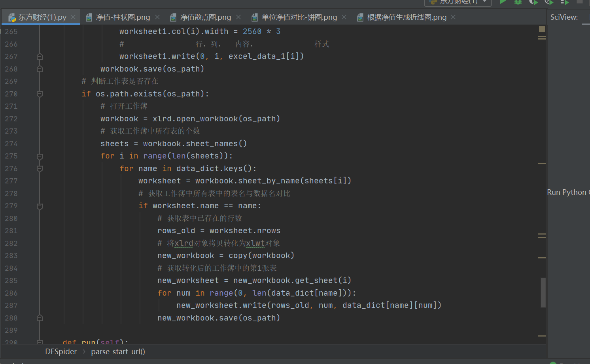
Task: Click comment '# 判断工作表是否存在'
Action: coord(120,81)
